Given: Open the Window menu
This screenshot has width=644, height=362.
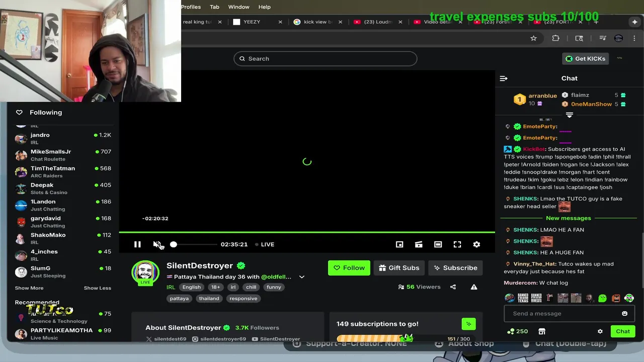Looking at the screenshot, I should 238,7.
